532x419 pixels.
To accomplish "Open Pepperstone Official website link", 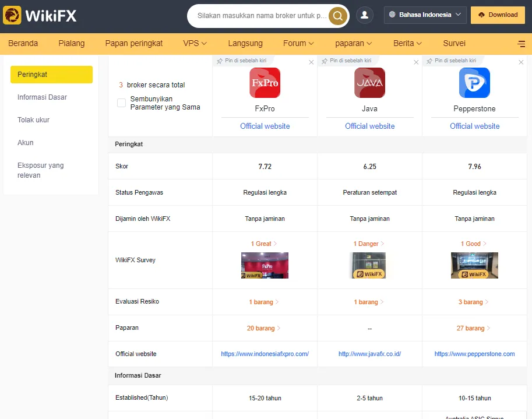I will tap(474, 126).
